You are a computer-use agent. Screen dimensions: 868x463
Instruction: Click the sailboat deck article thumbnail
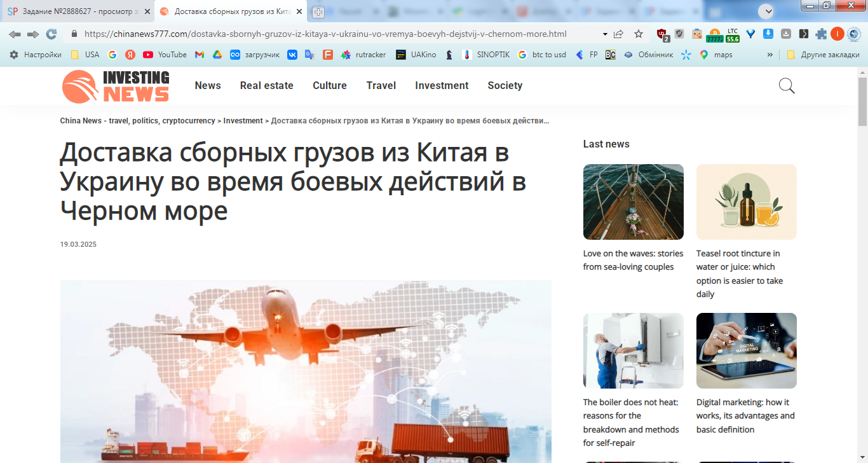click(634, 202)
